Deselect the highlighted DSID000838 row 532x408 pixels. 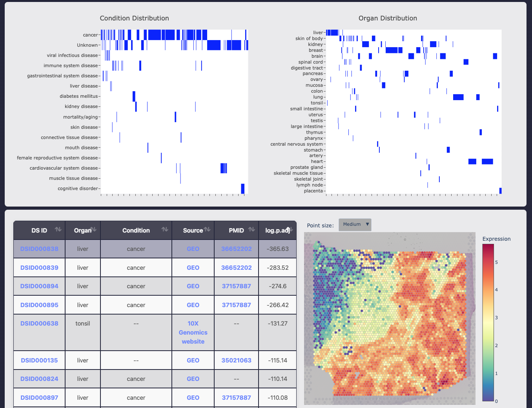click(x=136, y=249)
